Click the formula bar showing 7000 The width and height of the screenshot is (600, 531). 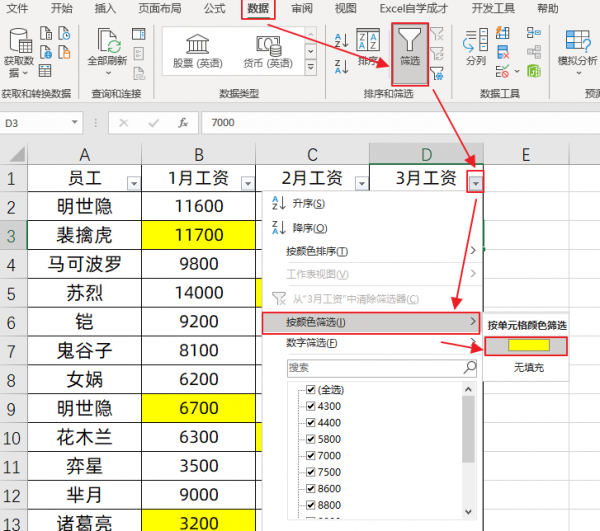pyautogui.click(x=400, y=123)
